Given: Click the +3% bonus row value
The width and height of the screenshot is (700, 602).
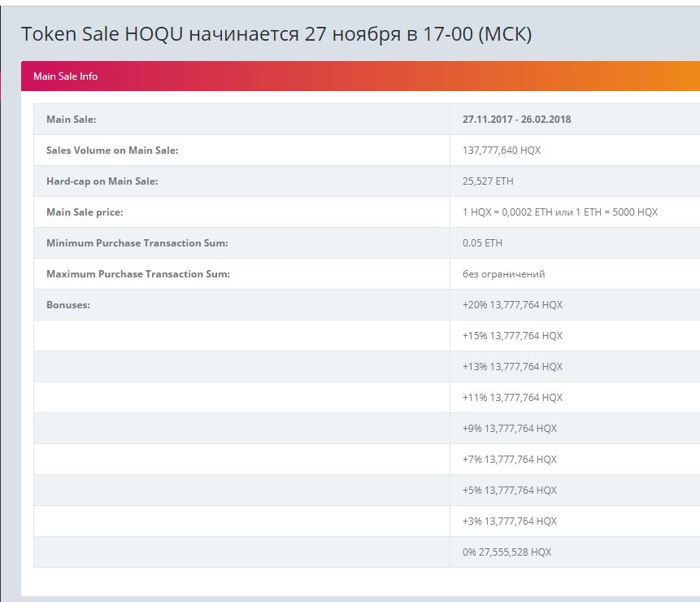Looking at the screenshot, I should (510, 521).
